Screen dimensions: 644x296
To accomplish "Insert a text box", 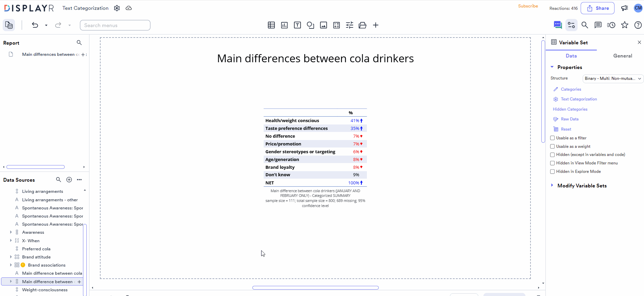I will coord(297,25).
